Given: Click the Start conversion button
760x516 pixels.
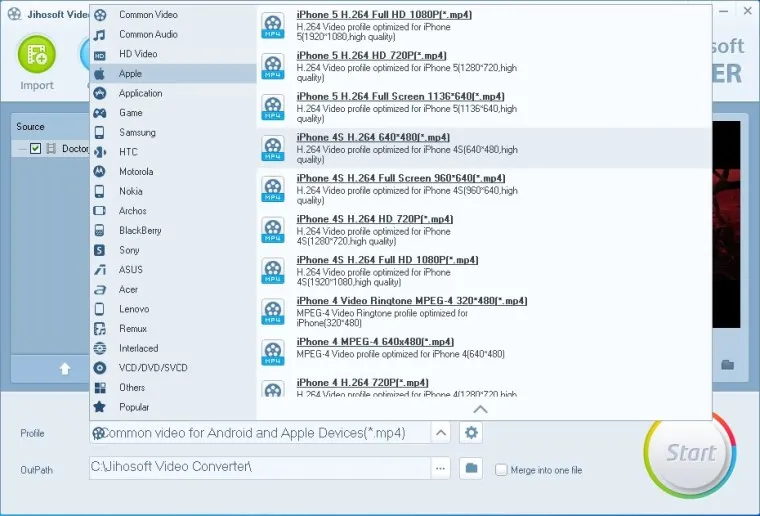Looking at the screenshot, I should [690, 454].
